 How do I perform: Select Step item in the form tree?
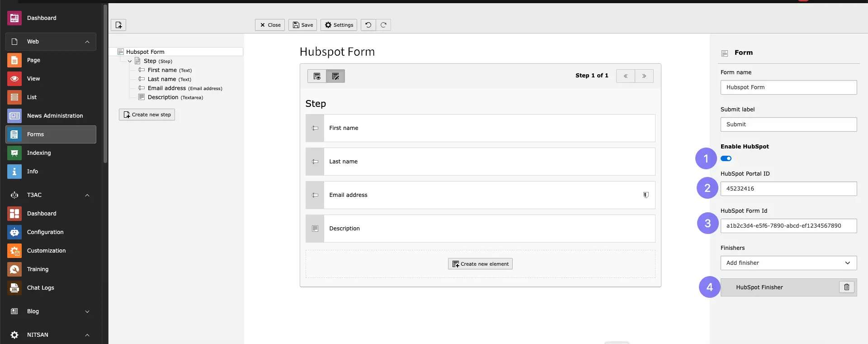click(158, 61)
